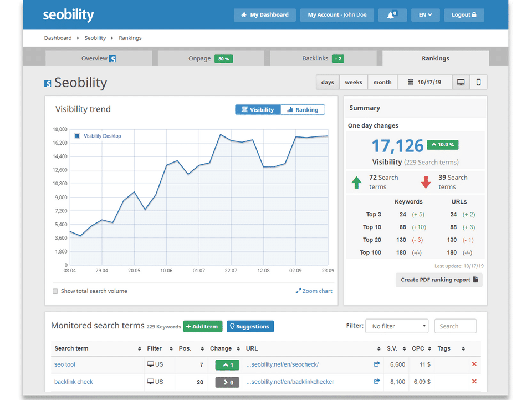The height and width of the screenshot is (400, 532).
Task: Sort by Filter column
Action: tap(160, 348)
